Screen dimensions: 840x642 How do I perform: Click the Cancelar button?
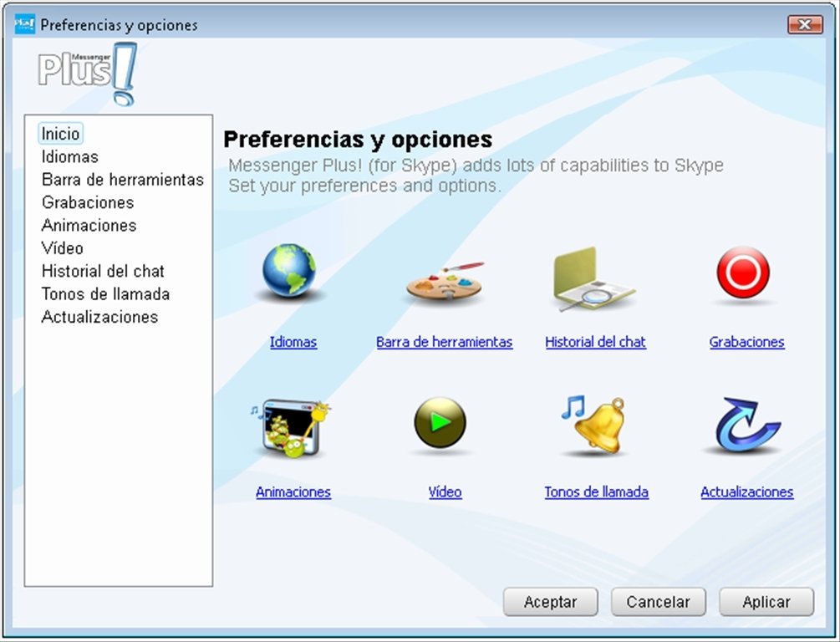pos(659,602)
